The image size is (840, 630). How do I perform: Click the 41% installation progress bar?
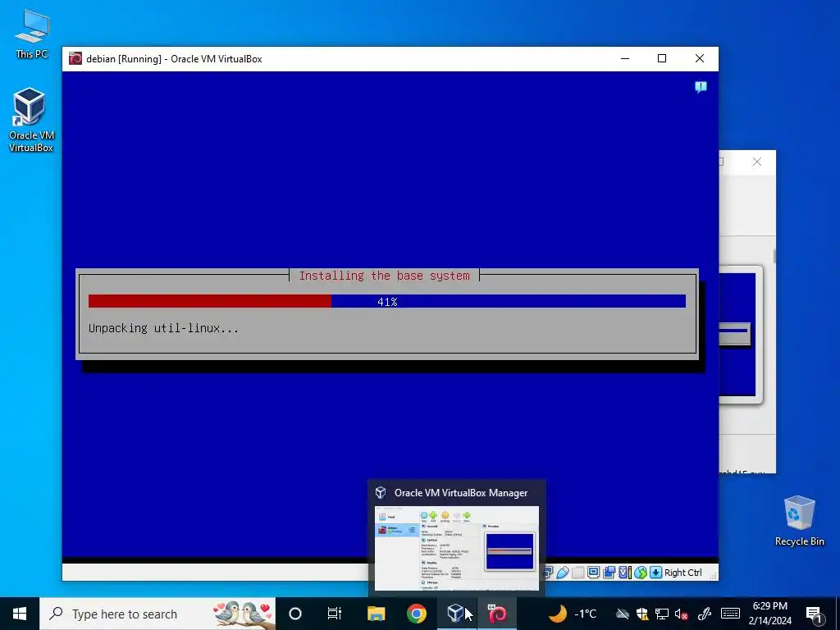pos(387,302)
